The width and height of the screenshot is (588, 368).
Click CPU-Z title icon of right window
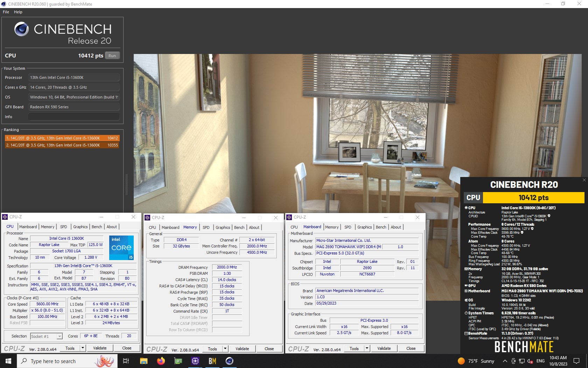pyautogui.click(x=289, y=217)
